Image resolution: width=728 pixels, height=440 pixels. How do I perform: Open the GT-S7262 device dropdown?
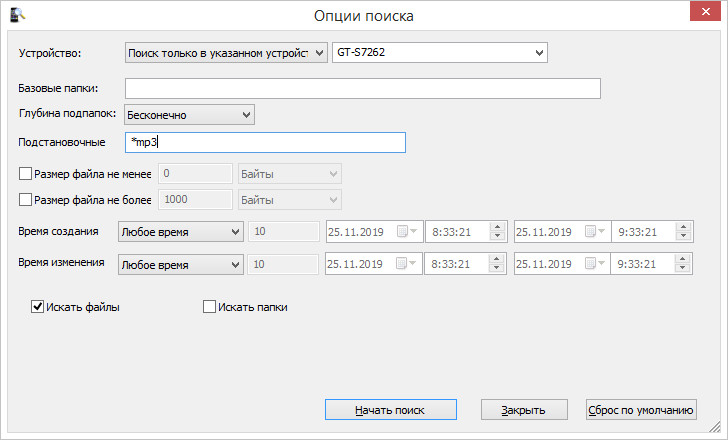pyautogui.click(x=440, y=52)
